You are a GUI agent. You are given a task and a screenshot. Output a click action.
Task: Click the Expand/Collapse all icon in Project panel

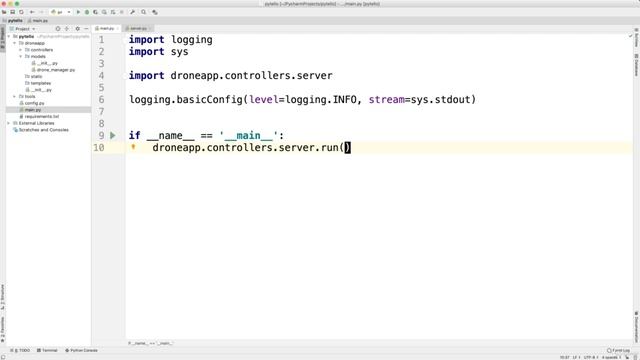point(67,29)
